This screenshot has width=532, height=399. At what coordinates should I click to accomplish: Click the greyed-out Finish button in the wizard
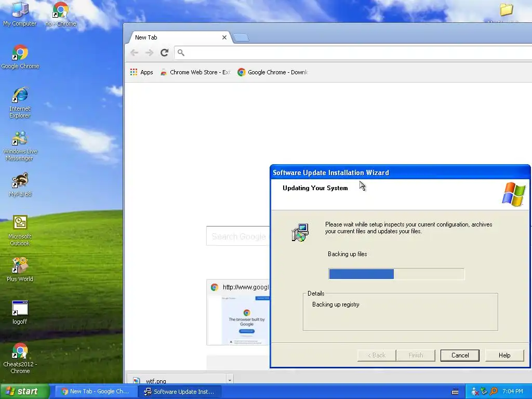416,355
